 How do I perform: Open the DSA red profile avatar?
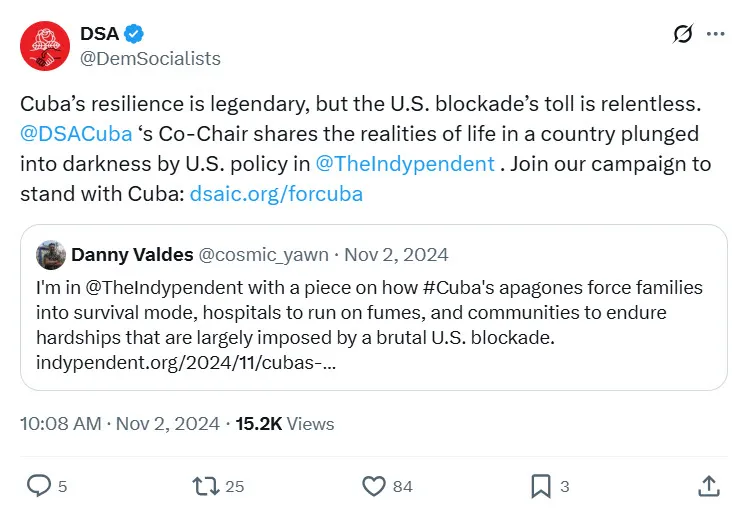coord(43,45)
